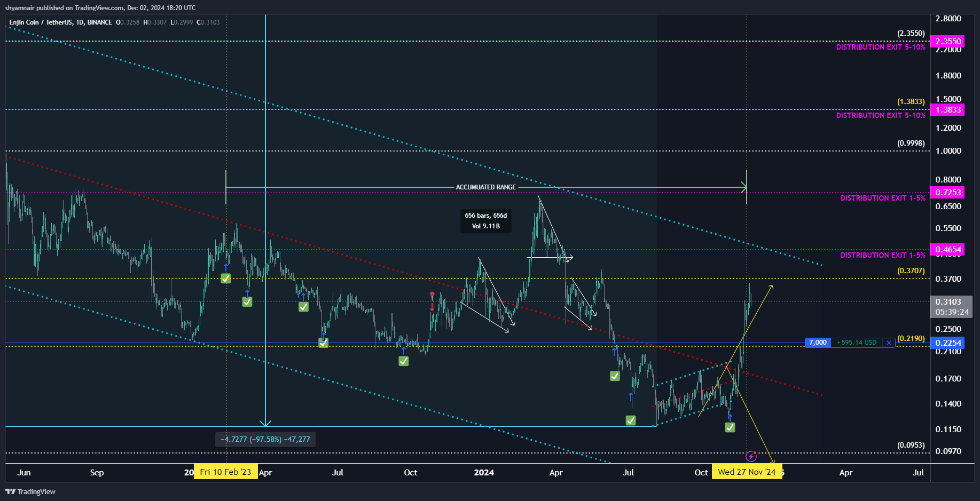Click the DISTRIBUTION EXIT 5-10% text below 1.3833
The height and width of the screenshot is (501, 980).
(881, 116)
